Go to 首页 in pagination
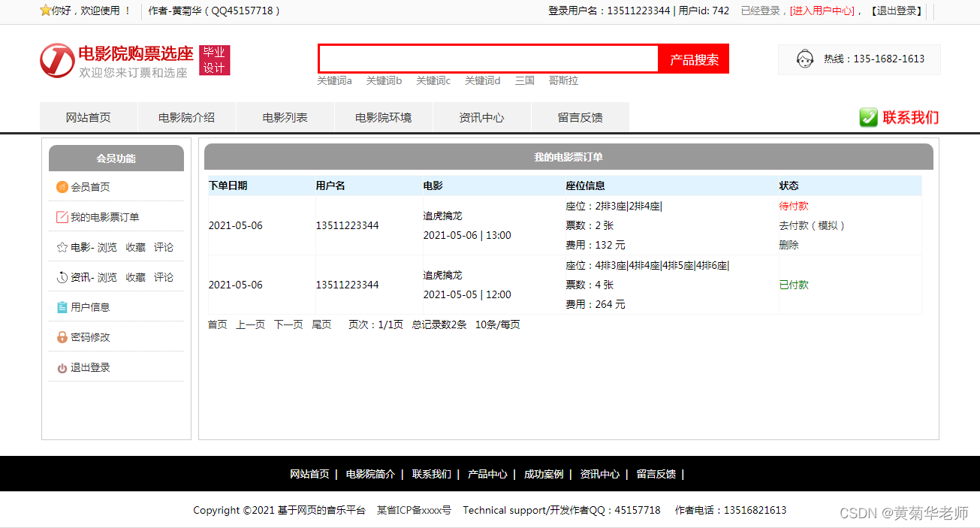Image resolution: width=980 pixels, height=528 pixels. 218,324
